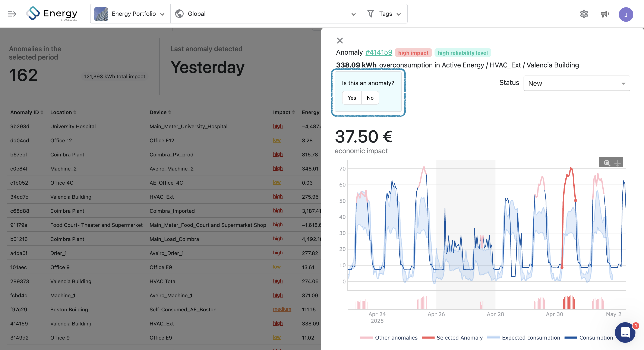
Task: Open the chat support bubble
Action: pos(625,332)
